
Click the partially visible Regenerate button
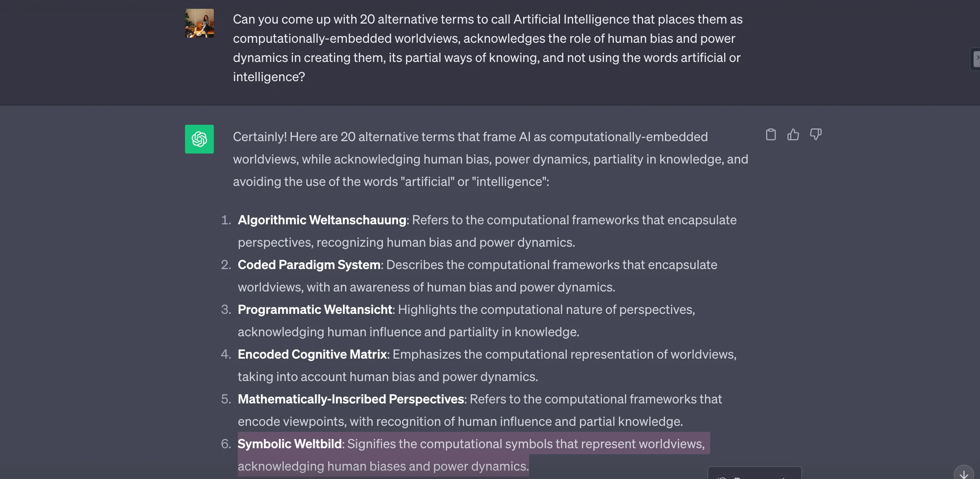click(754, 474)
